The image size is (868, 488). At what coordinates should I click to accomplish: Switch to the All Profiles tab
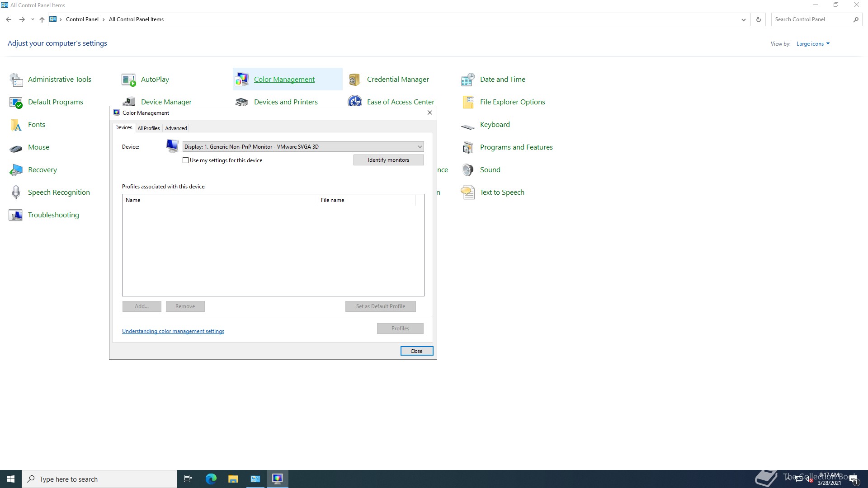[x=149, y=128]
